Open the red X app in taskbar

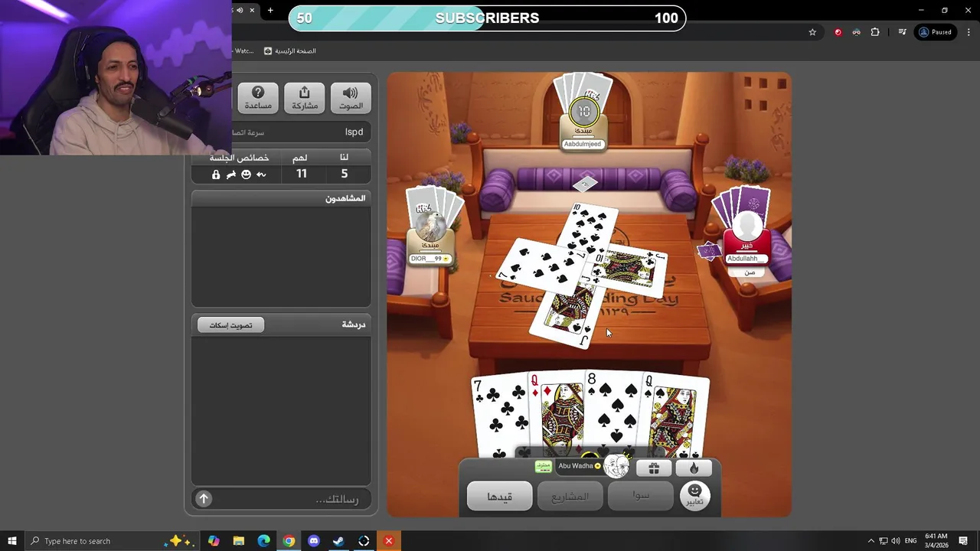coord(388,541)
